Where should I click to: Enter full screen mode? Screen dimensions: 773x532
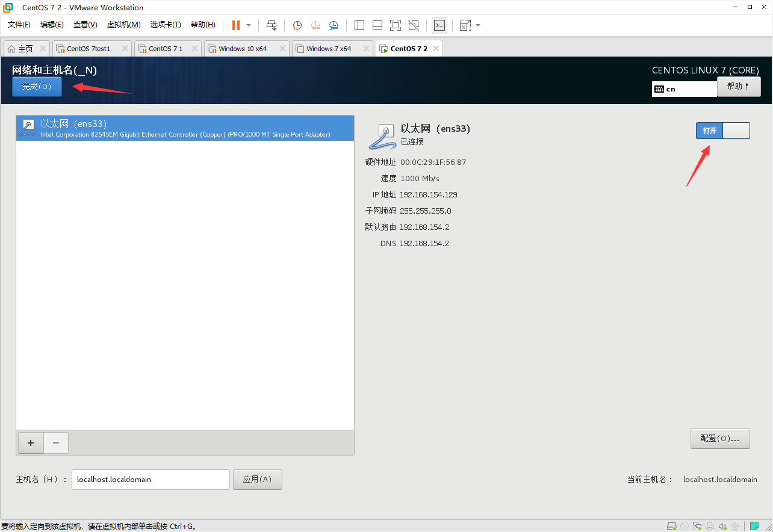pyautogui.click(x=396, y=25)
